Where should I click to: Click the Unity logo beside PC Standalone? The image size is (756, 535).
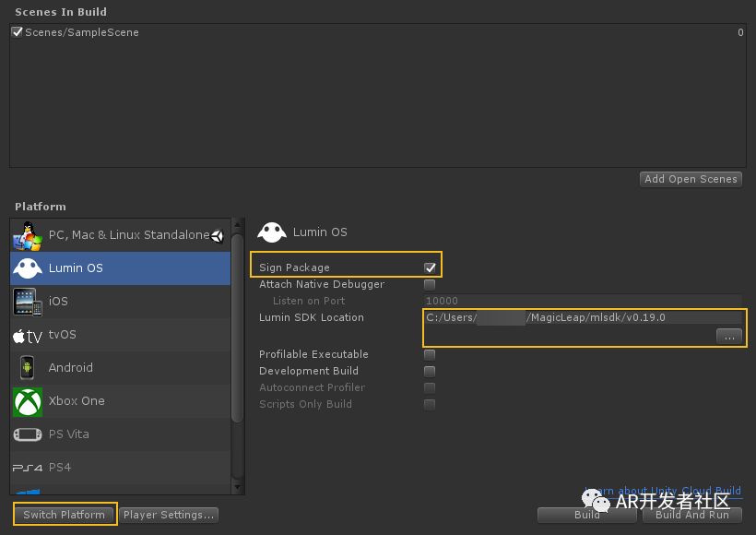(x=218, y=235)
